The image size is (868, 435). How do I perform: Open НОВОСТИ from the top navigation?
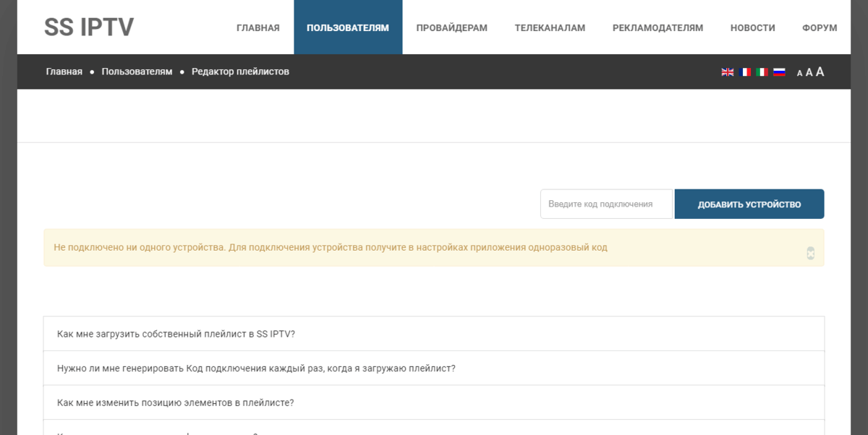point(752,27)
